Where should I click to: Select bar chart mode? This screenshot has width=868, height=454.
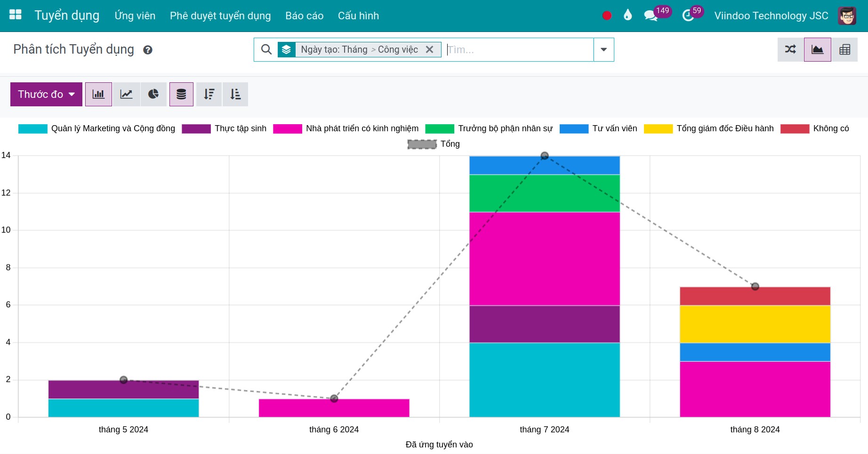pyautogui.click(x=98, y=94)
